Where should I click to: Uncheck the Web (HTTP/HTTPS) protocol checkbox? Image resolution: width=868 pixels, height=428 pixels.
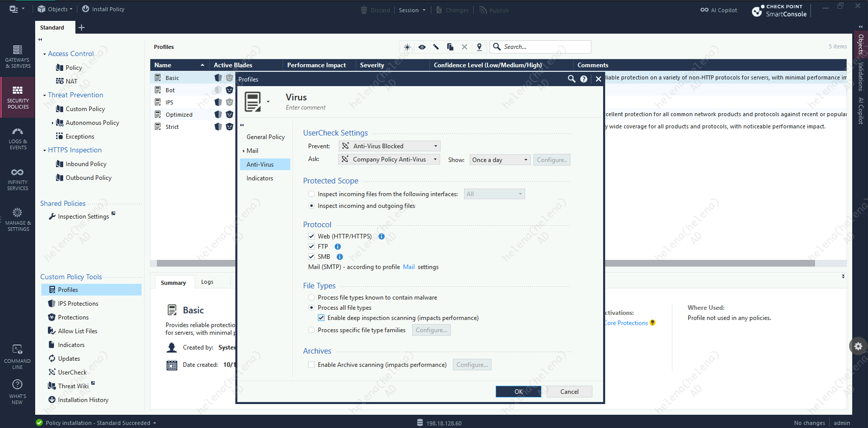311,236
